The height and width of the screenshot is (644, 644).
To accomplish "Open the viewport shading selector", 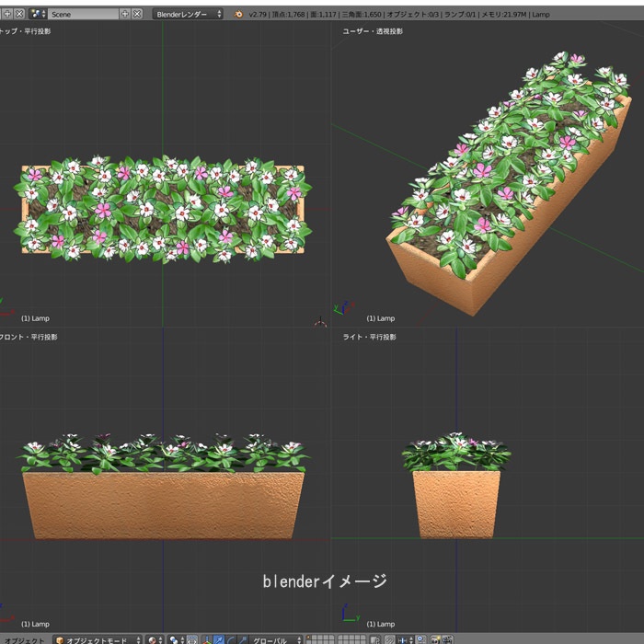I will tap(154, 639).
